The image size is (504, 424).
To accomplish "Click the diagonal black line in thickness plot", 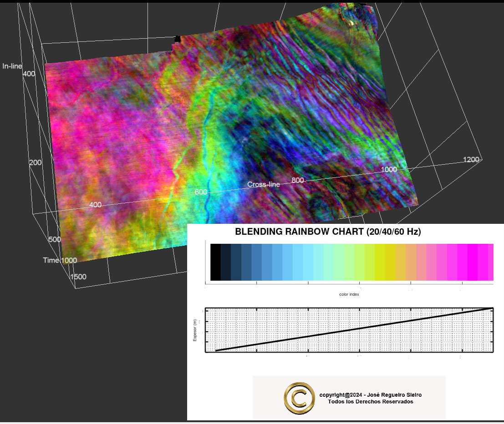I will 349,330.
